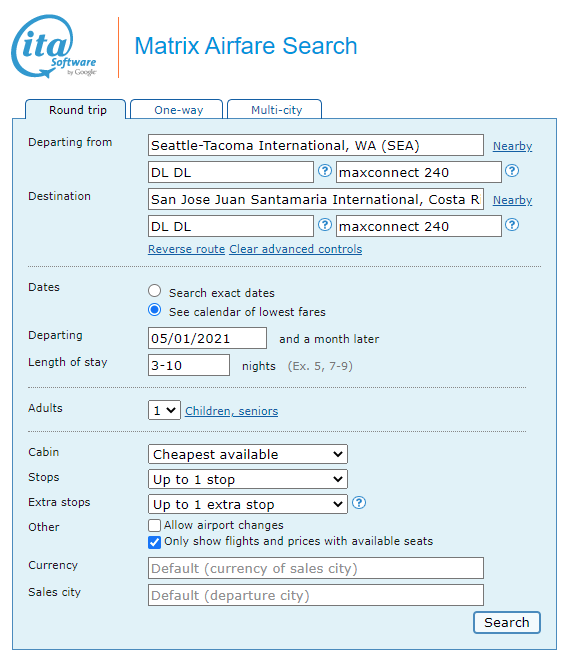Screen dimensions: 564x659
Task: Open help icon beside destination DL DL field
Action: click(324, 225)
